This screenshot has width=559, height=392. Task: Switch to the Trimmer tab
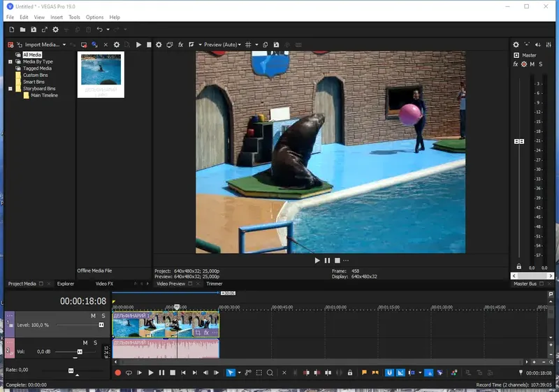[x=214, y=284]
